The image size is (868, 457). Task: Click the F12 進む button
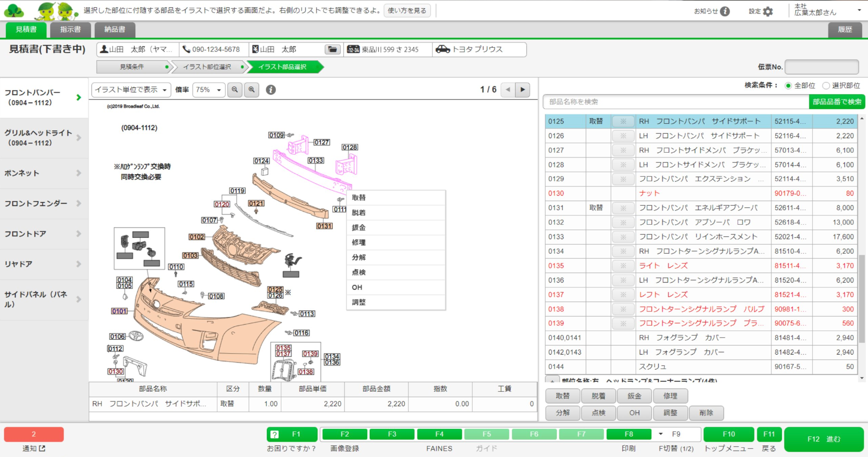coord(824,439)
